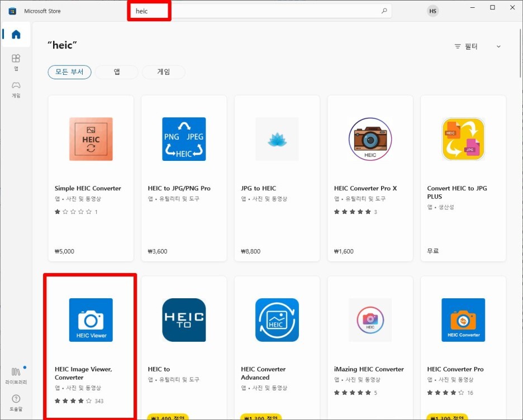This screenshot has height=420, width=523.
Task: Click the search magnifier icon
Action: tap(384, 11)
